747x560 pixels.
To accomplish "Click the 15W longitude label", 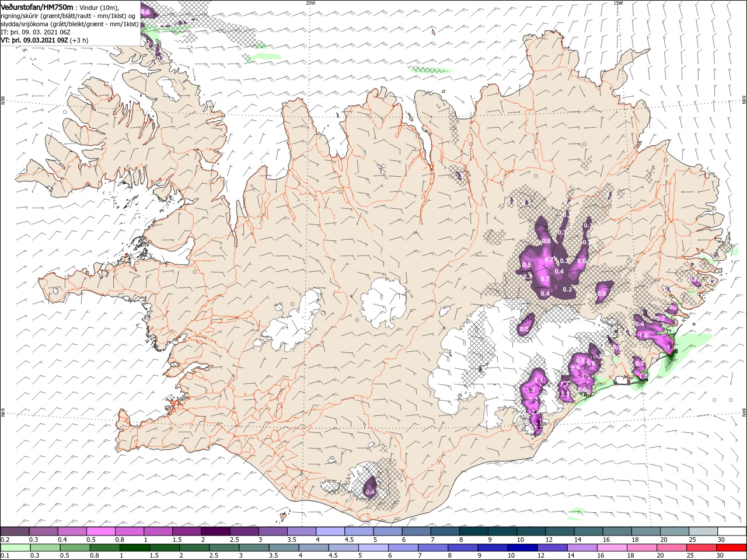I will point(617,3).
